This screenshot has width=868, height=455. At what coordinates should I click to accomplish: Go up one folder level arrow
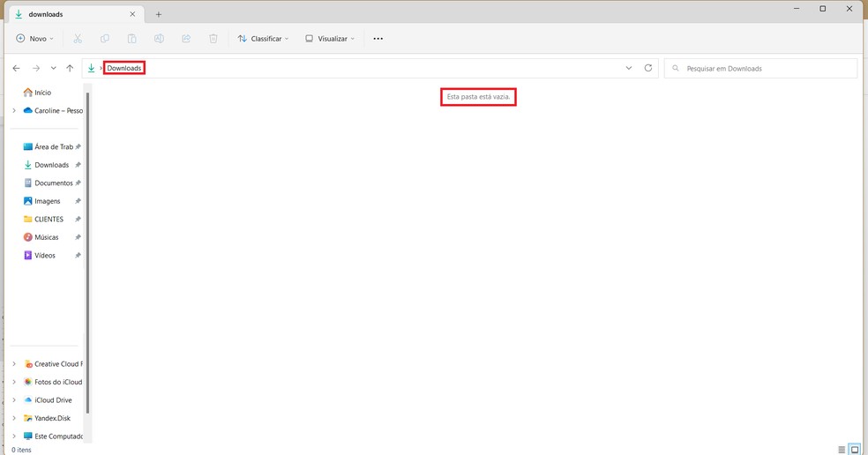70,68
